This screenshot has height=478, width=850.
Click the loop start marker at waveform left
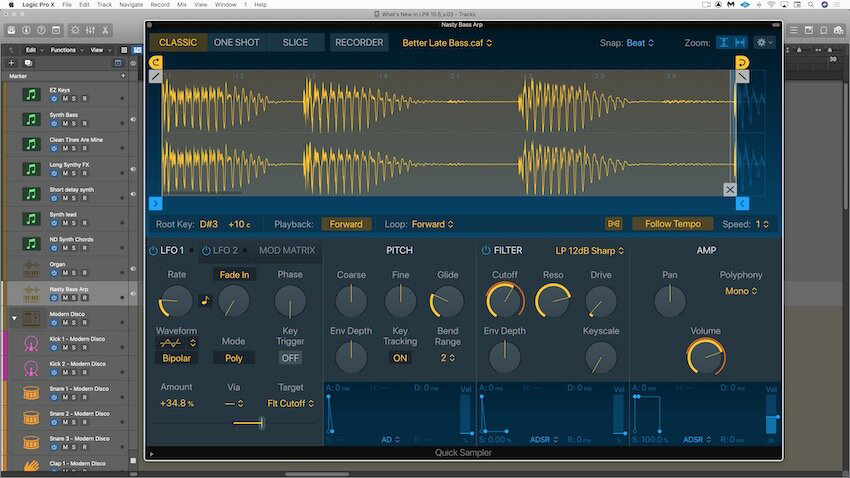(156, 62)
